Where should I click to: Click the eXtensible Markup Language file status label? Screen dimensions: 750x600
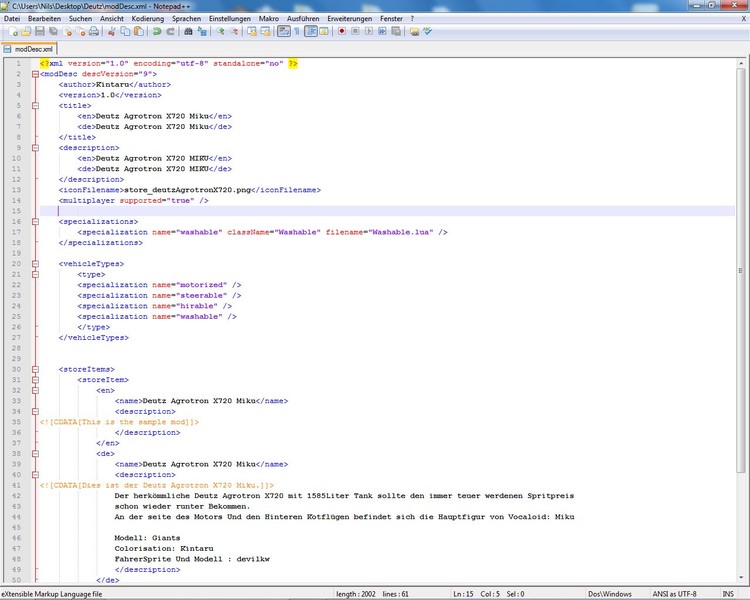click(52, 594)
